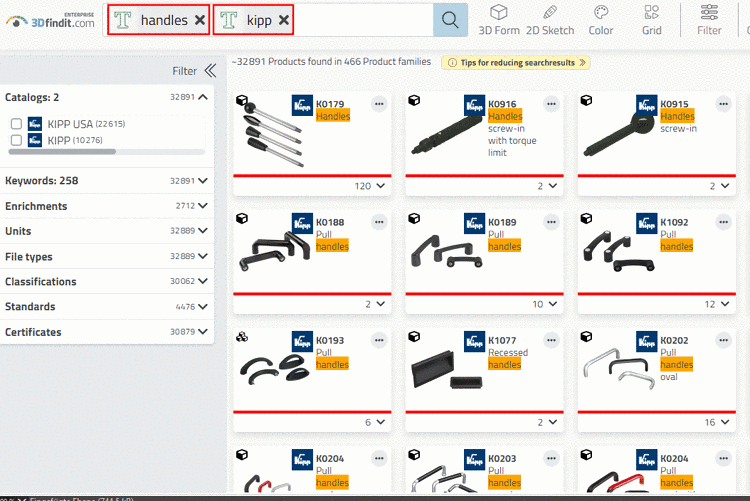Viewport: 750px width, 501px height.
Task: Check the KIPP USA catalog checkbox
Action: tap(16, 124)
